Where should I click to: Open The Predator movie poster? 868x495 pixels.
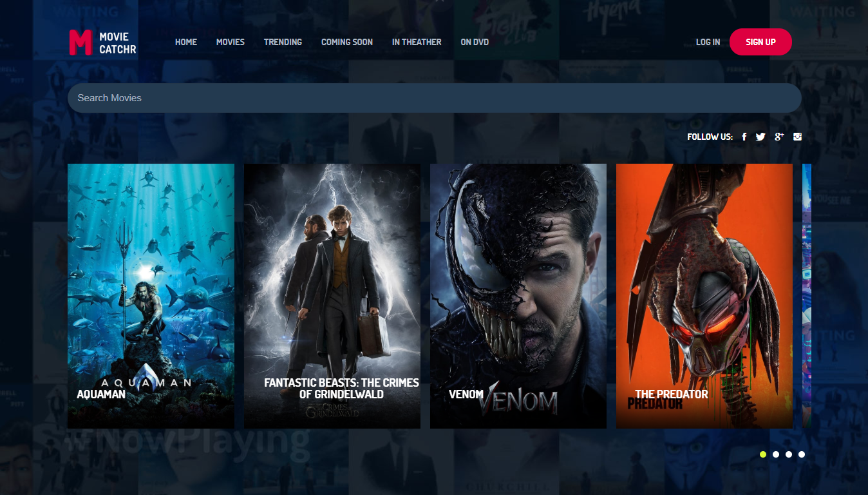tap(704, 296)
